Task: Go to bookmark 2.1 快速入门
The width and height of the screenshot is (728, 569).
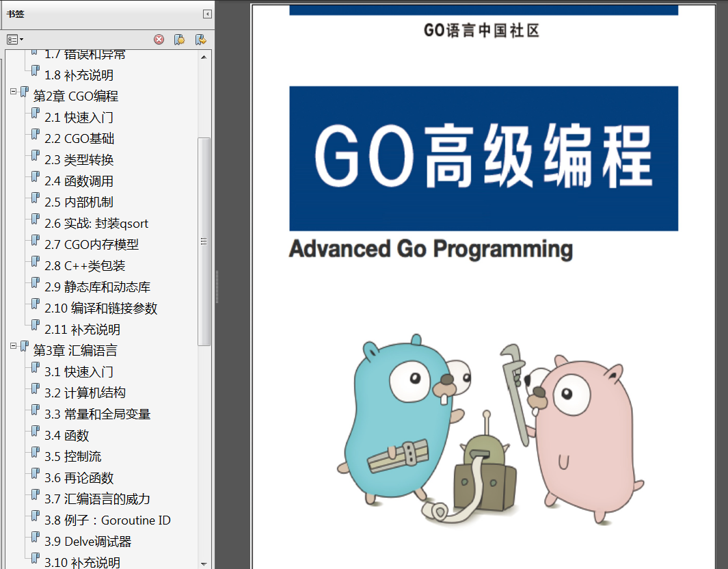Action: pos(79,118)
